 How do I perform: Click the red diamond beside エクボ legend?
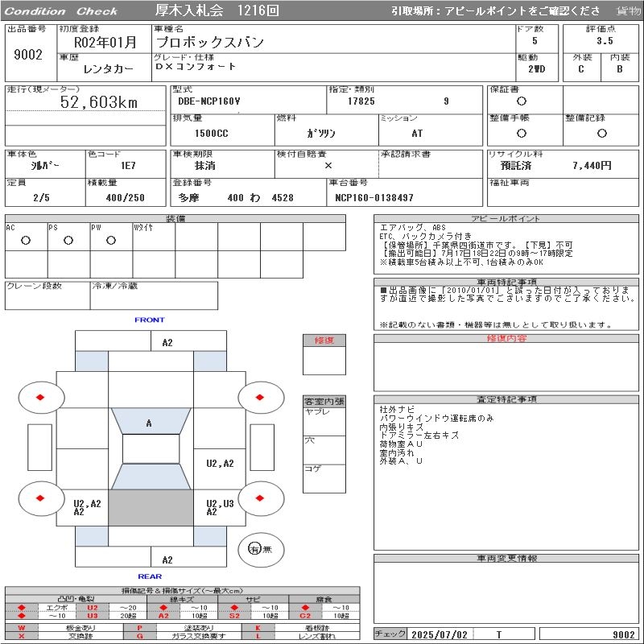(x=22, y=608)
